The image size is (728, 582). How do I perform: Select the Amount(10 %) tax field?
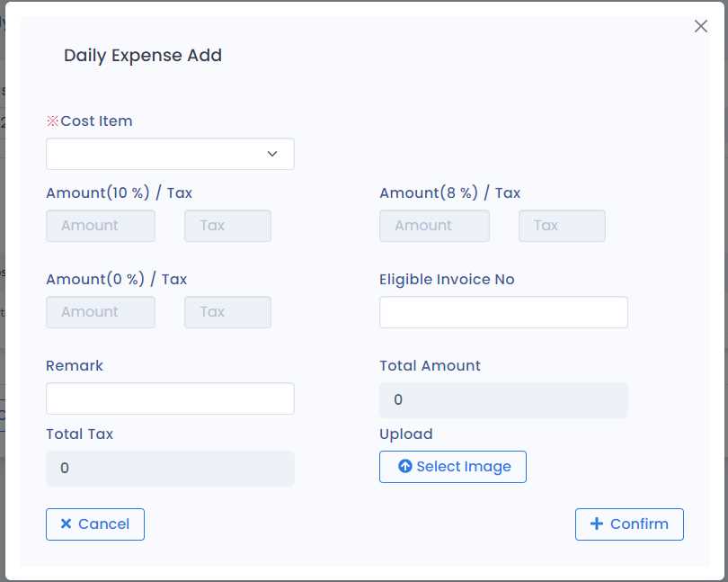[227, 226]
